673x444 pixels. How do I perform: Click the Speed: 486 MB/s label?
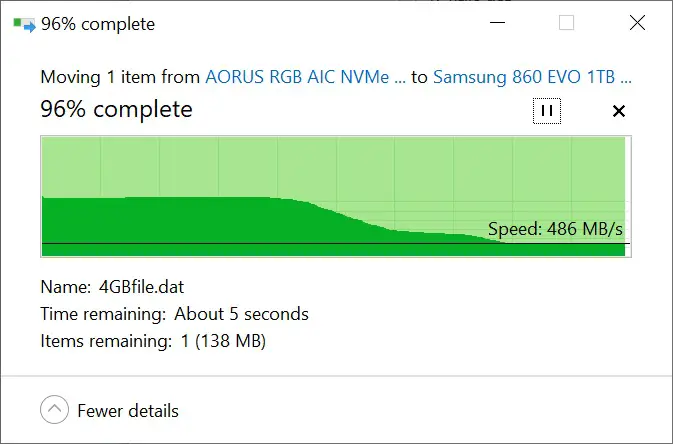click(x=555, y=229)
